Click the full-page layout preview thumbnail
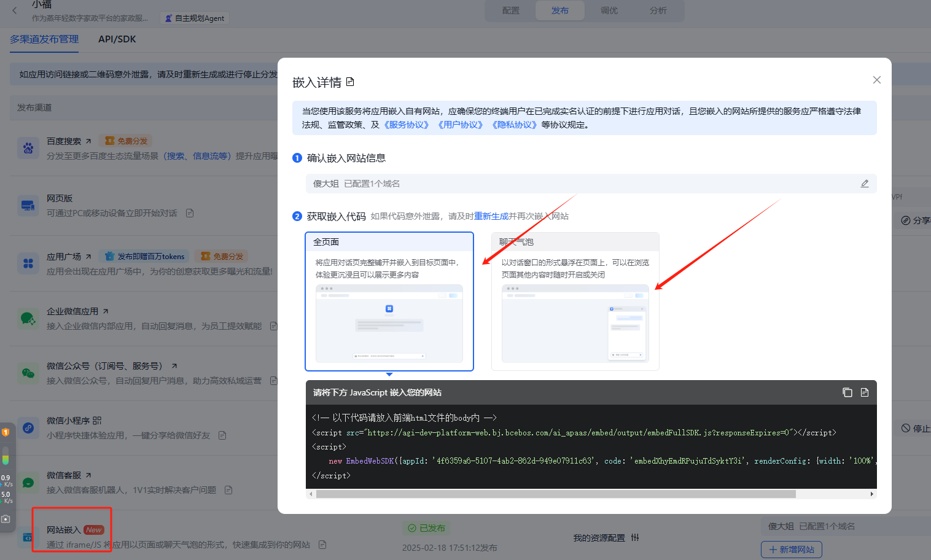The width and height of the screenshot is (931, 560). (389, 324)
